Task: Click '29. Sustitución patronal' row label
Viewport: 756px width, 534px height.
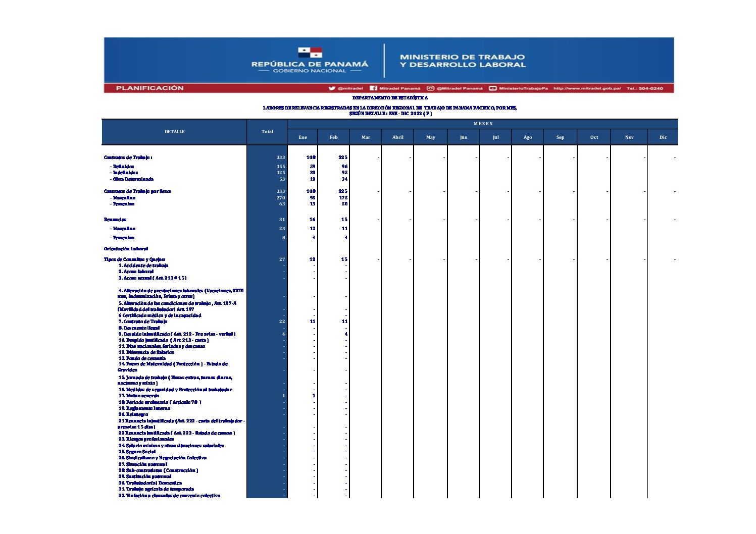Action: pyautogui.click(x=145, y=476)
